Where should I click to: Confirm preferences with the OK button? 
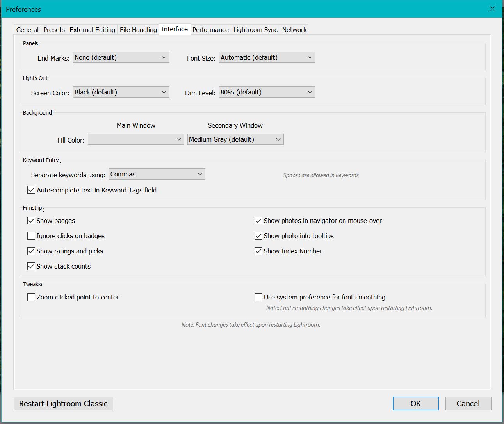(x=415, y=403)
